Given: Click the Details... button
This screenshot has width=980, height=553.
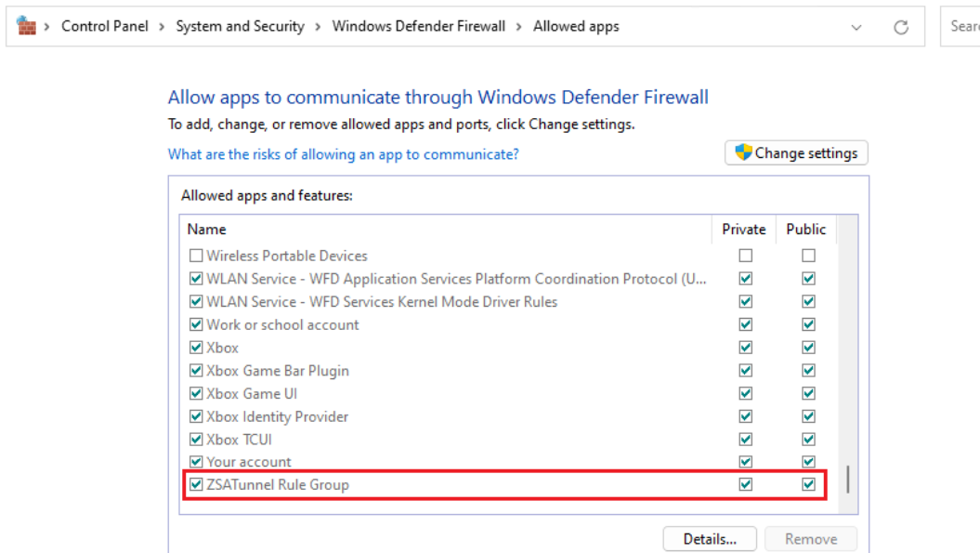Looking at the screenshot, I should click(710, 539).
